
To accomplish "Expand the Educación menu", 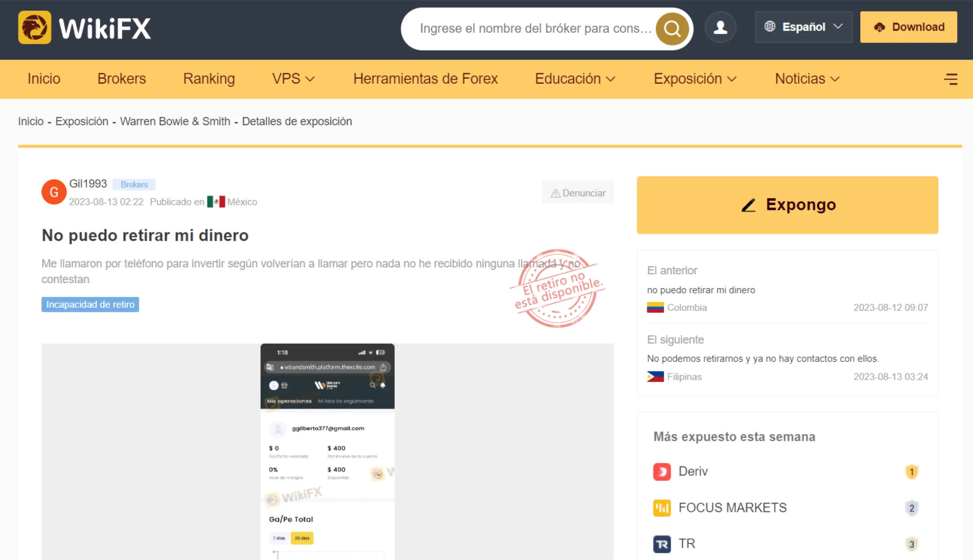I will pyautogui.click(x=575, y=79).
